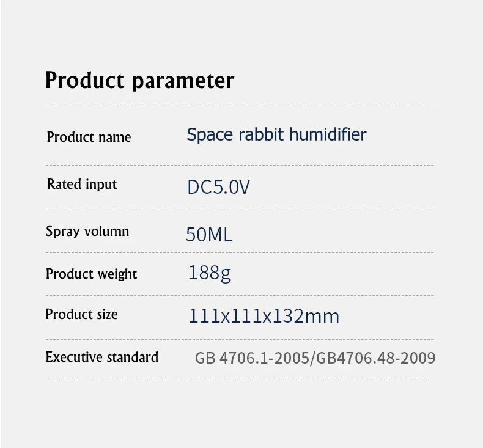Screen dimensions: 483x448
Task: Click the 111x111x132mm size value
Action: (x=264, y=316)
